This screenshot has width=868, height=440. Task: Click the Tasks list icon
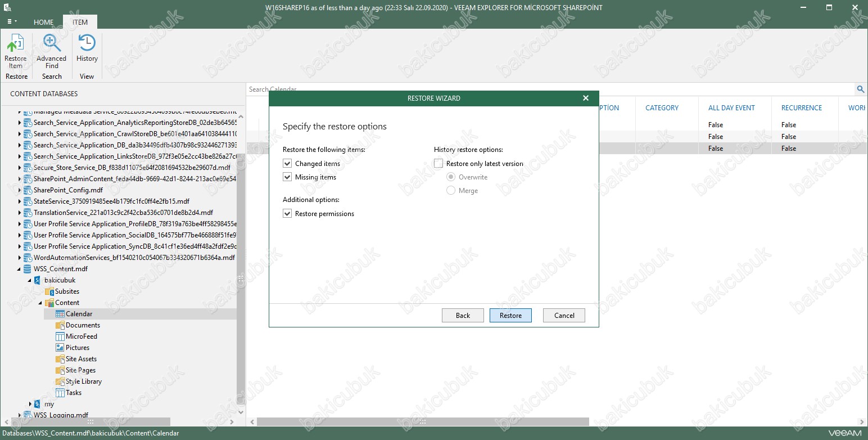[x=60, y=393]
